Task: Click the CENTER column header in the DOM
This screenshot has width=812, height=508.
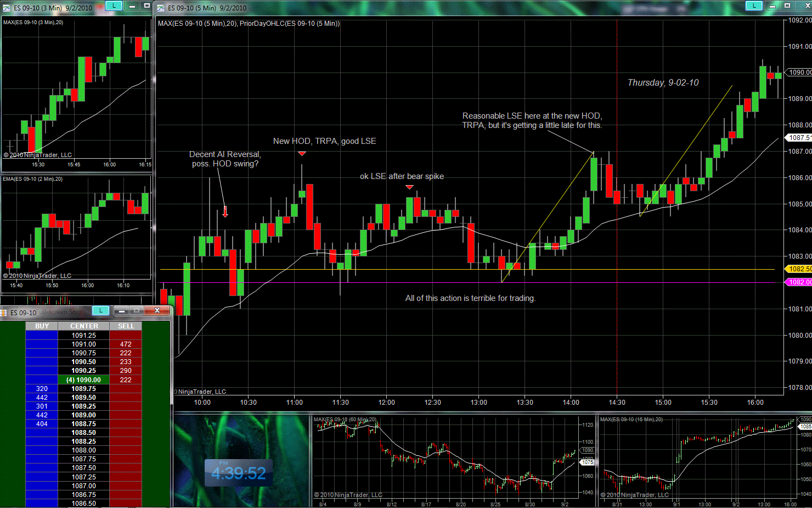Action: pos(84,326)
